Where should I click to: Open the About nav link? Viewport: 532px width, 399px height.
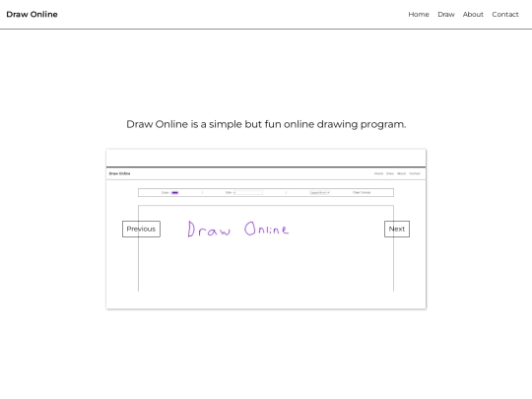(x=473, y=14)
